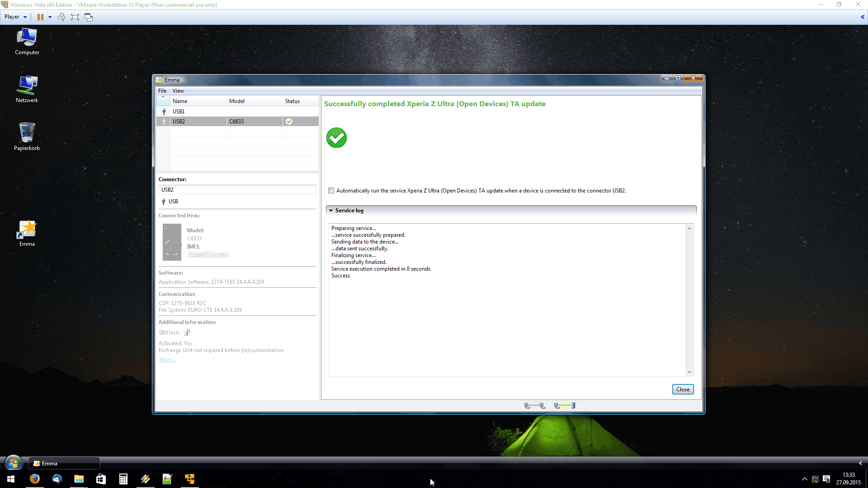Click the Vista taskbar tray expand arrow
868x488 pixels.
click(860, 463)
